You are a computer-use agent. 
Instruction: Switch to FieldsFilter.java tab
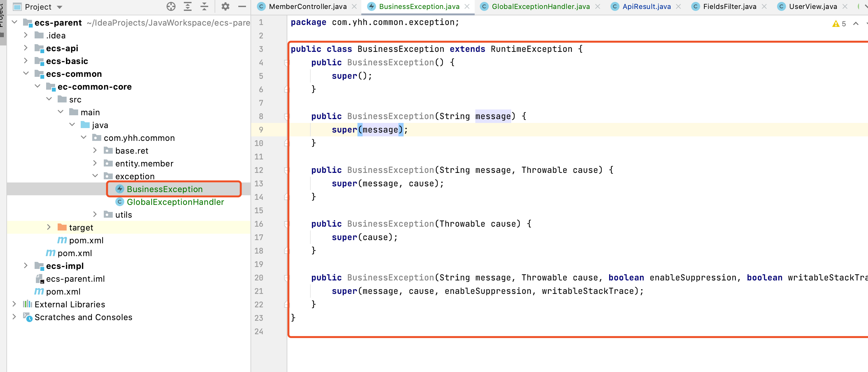(729, 6)
